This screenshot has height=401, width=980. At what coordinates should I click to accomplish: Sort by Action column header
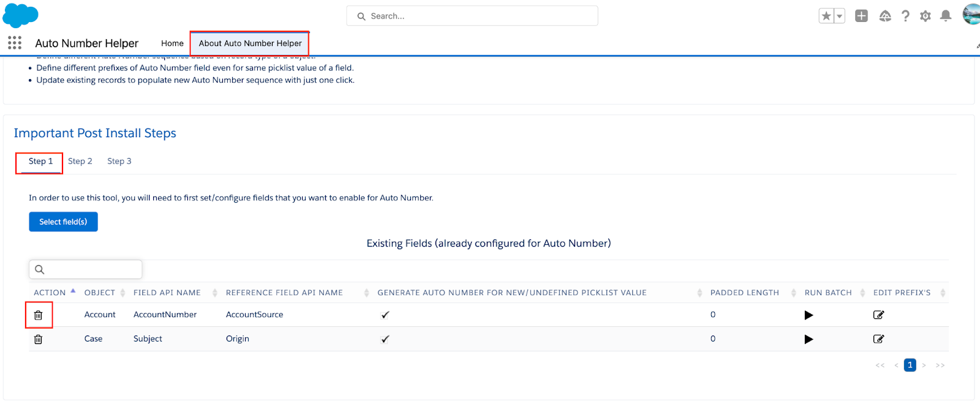55,293
